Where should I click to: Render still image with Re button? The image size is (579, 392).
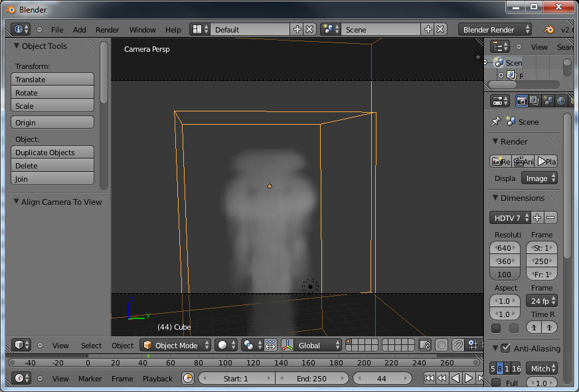click(501, 162)
